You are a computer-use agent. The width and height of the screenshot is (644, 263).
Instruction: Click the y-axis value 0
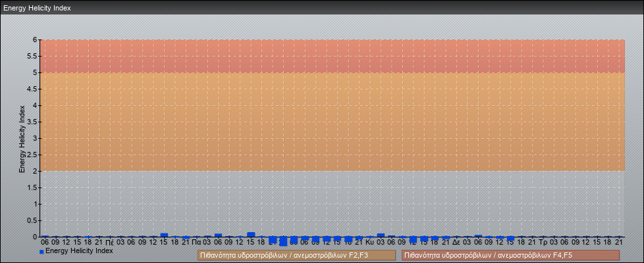coord(36,237)
